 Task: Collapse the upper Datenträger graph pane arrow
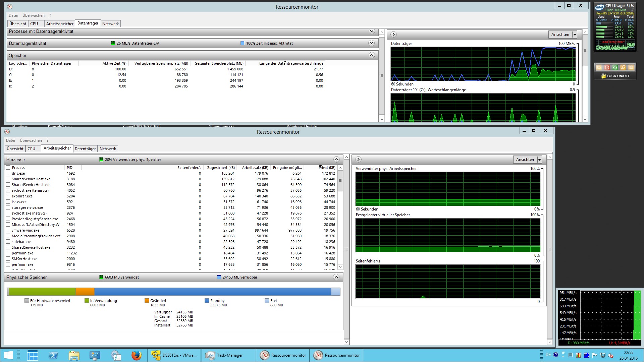tap(394, 34)
